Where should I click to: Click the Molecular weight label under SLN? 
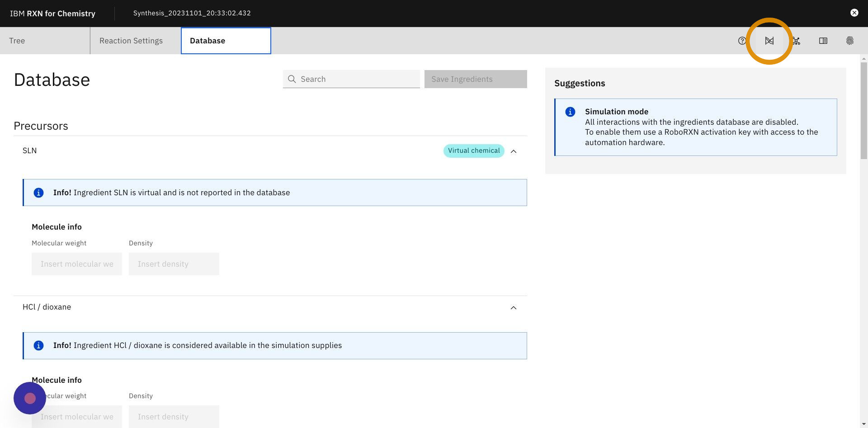click(59, 243)
